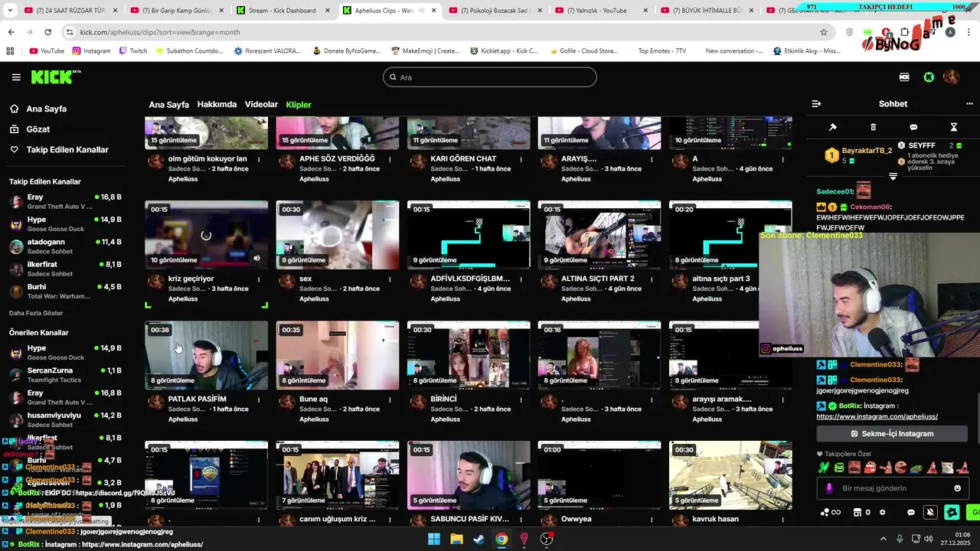Expand the gift leaderboard chevron
The width and height of the screenshot is (980, 551).
click(893, 177)
